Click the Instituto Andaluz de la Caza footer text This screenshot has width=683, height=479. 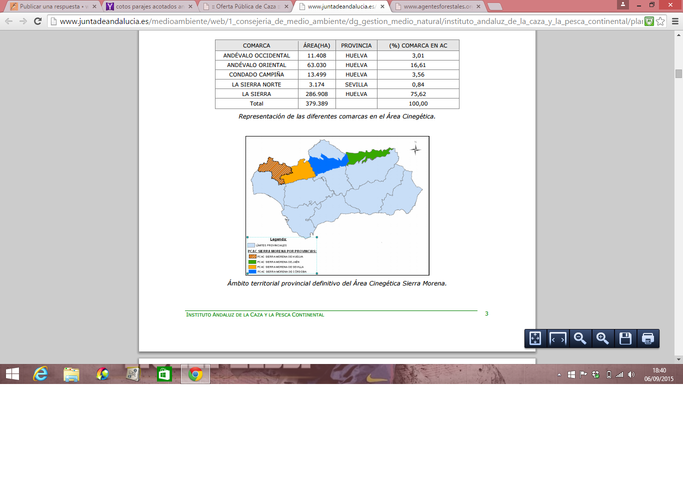255,314
